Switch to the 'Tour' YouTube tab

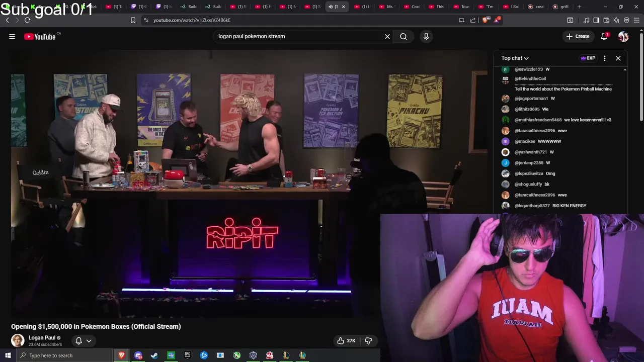461,7
